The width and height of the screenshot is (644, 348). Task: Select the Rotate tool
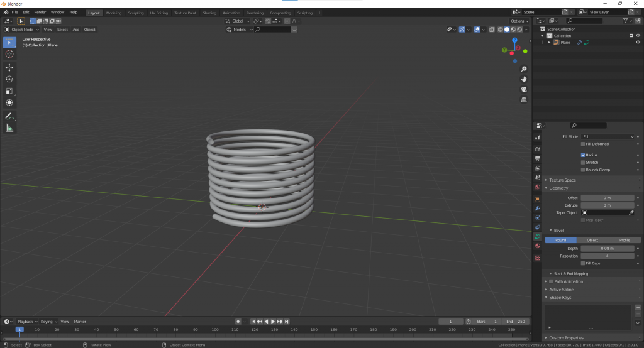pyautogui.click(x=9, y=79)
